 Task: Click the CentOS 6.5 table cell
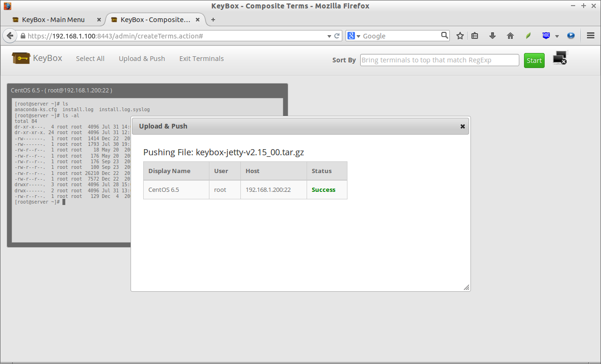[x=176, y=190]
